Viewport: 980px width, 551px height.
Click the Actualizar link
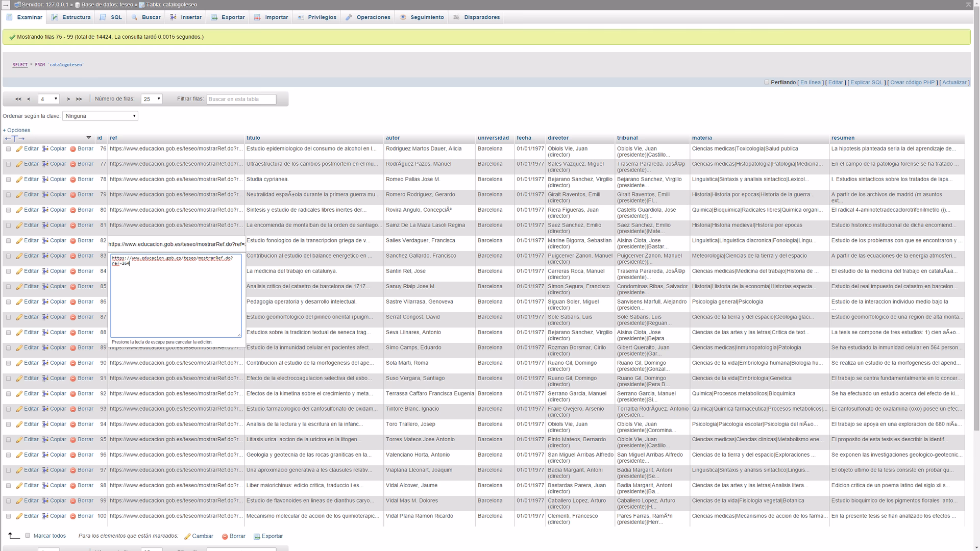pyautogui.click(x=954, y=82)
